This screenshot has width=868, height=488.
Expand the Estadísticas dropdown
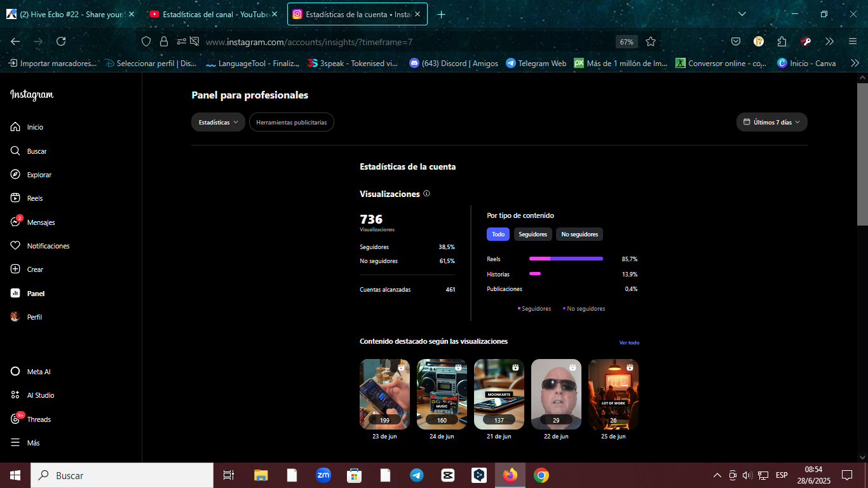218,122
